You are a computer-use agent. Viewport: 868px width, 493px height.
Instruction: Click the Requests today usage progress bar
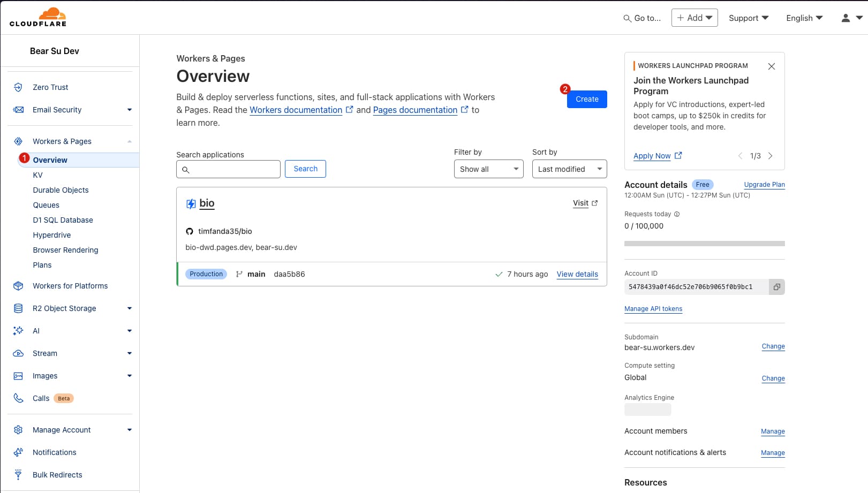click(x=705, y=244)
